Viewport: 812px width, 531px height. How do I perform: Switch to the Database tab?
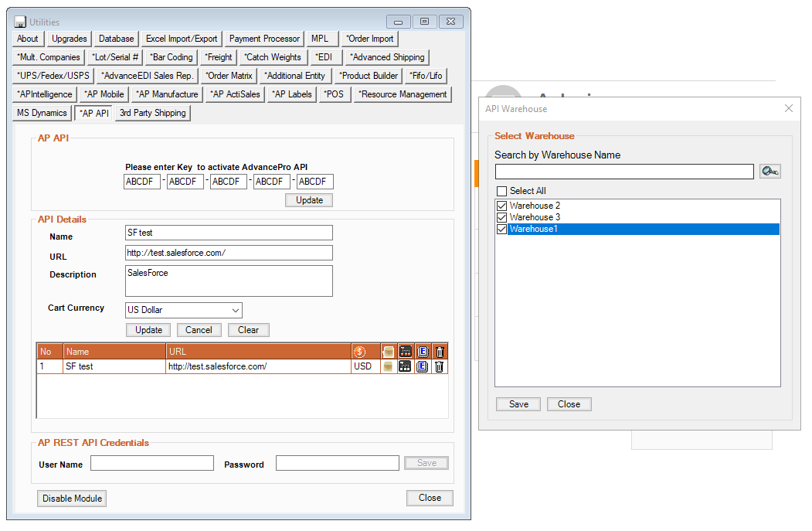(x=117, y=39)
